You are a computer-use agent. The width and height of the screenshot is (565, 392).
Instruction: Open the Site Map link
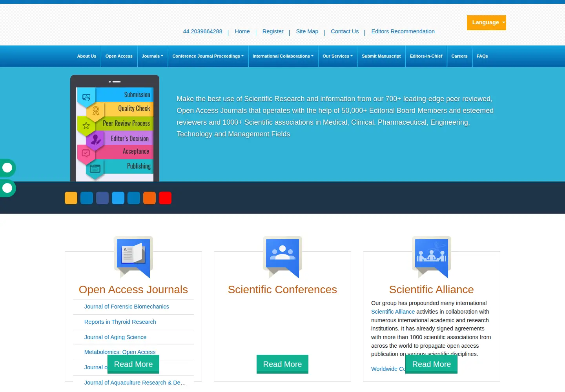(307, 31)
